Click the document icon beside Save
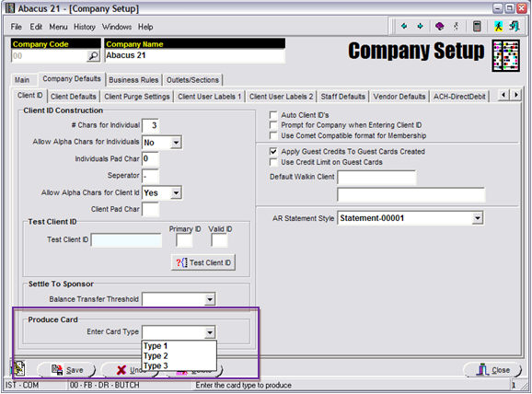Image resolution: width=532 pixels, height=394 pixels. (x=19, y=368)
